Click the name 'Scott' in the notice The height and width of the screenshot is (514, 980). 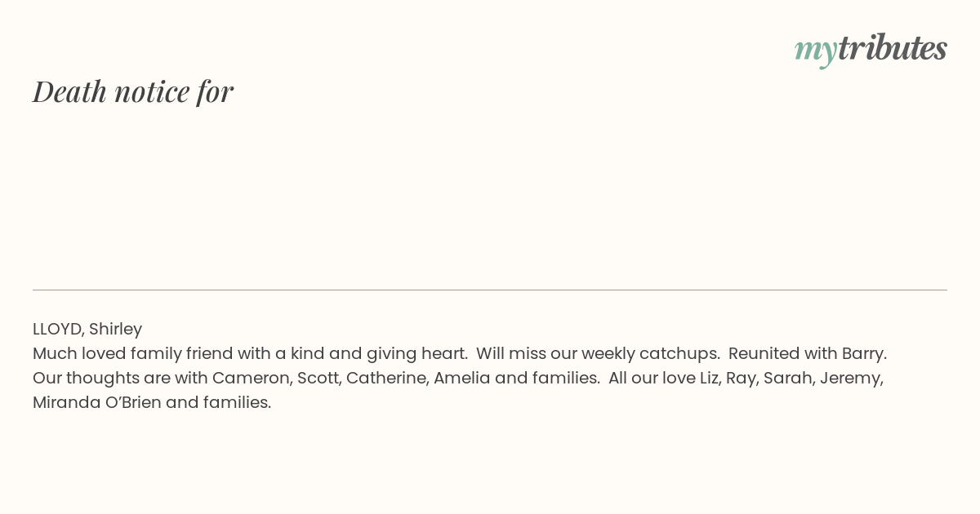317,379
